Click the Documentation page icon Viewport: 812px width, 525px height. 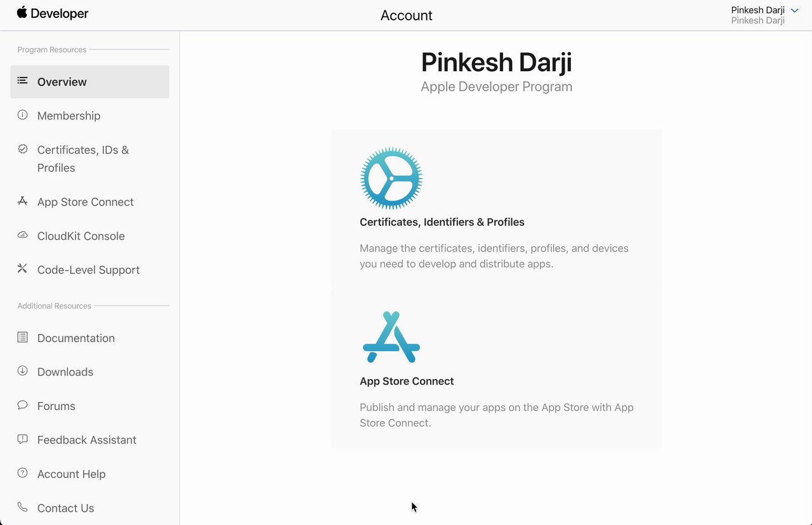pos(22,337)
